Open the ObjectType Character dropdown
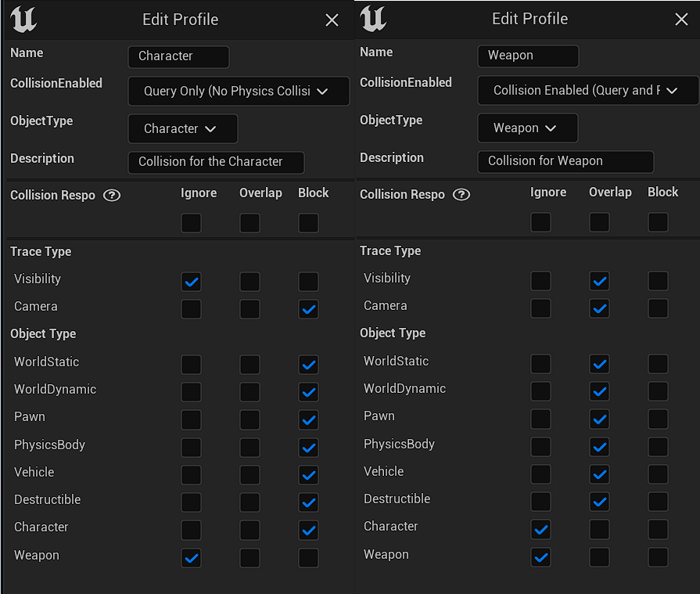This screenshot has width=700, height=594. [182, 128]
